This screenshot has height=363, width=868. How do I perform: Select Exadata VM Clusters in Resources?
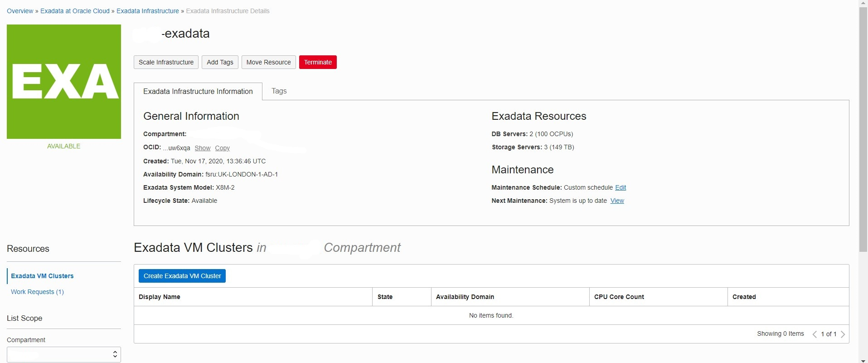point(42,276)
